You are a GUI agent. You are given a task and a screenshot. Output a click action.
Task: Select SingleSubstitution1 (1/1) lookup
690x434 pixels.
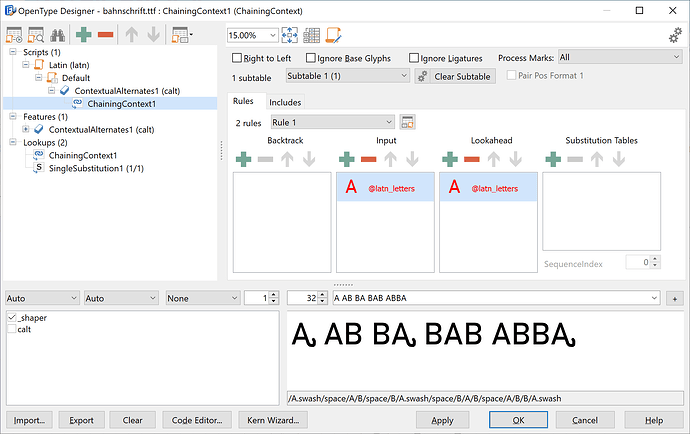(96, 168)
